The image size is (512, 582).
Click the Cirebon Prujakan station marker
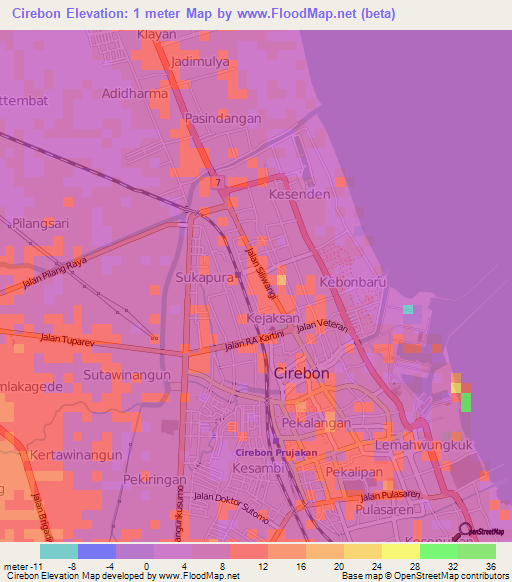[x=275, y=441]
